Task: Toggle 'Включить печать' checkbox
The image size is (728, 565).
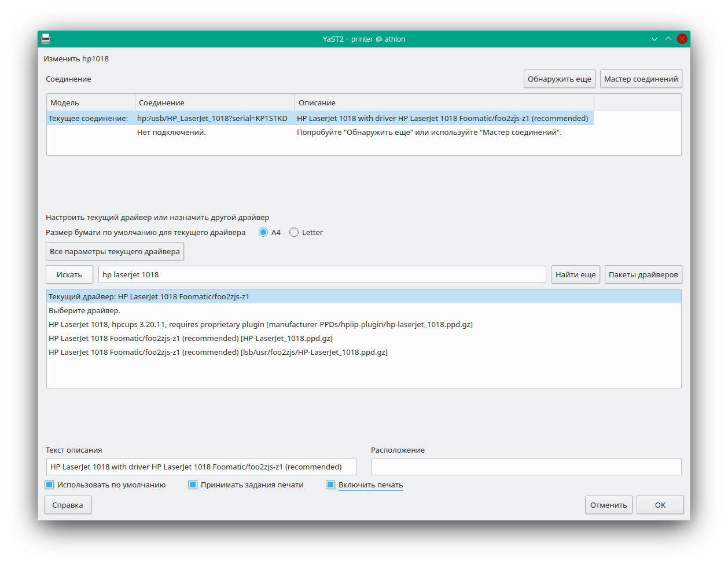Action: click(x=330, y=485)
